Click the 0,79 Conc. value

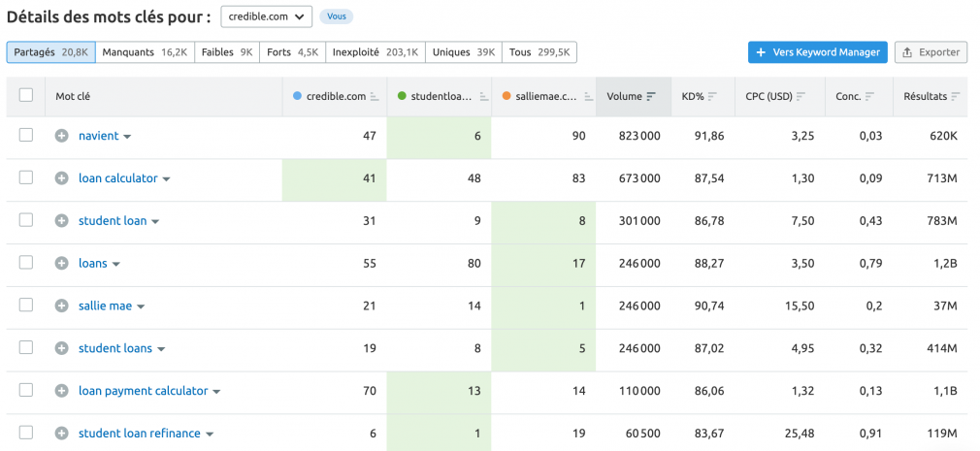coord(870,263)
